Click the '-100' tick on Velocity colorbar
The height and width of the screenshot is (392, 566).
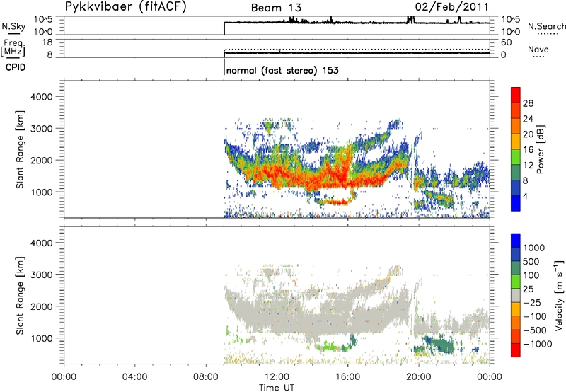(535, 316)
